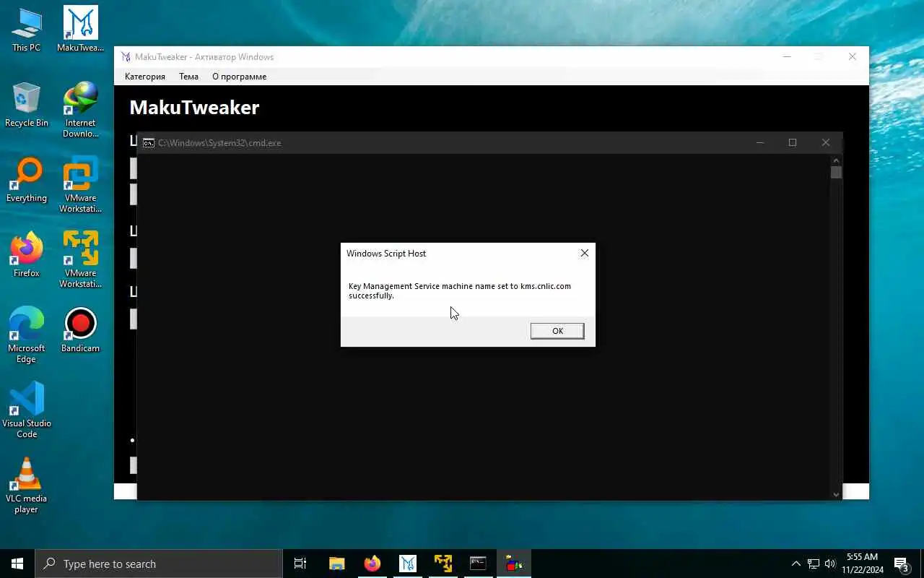Viewport: 924px width, 578px height.
Task: Focus the taskbar search box
Action: point(159,564)
